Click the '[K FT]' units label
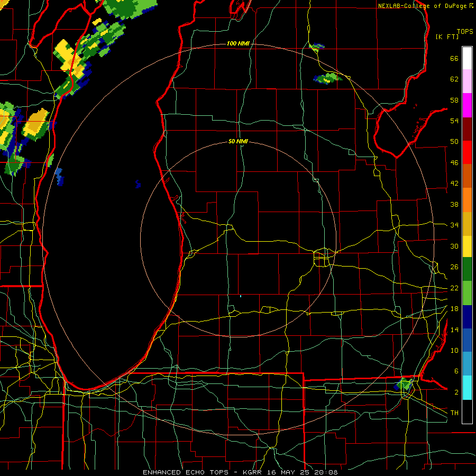 (x=447, y=37)
